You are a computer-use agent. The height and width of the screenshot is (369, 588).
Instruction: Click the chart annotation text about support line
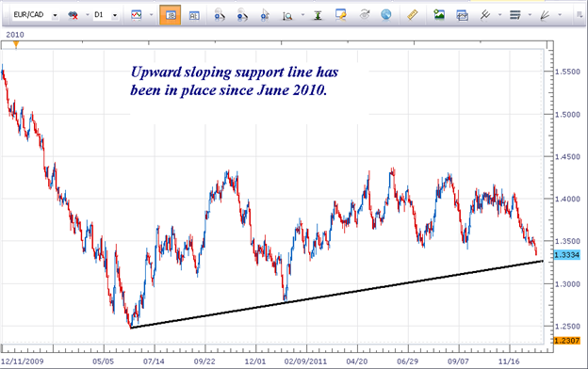tap(235, 81)
